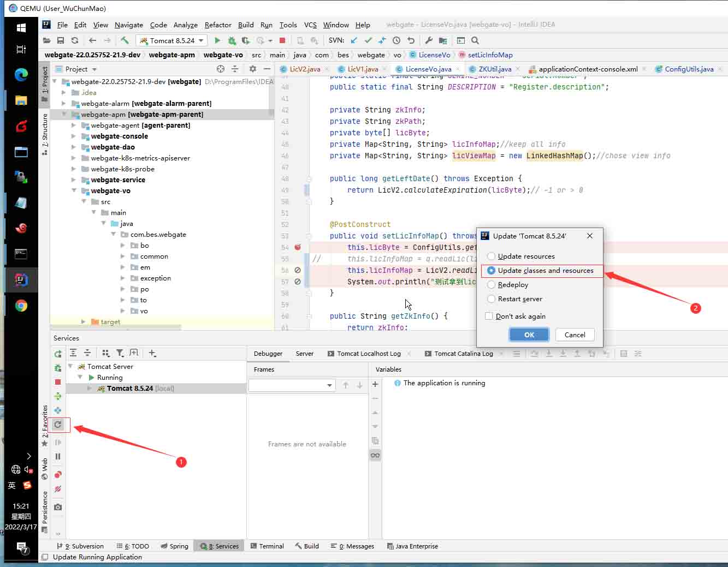Select Update classes and resources radio
728x567 pixels.
pos(491,271)
